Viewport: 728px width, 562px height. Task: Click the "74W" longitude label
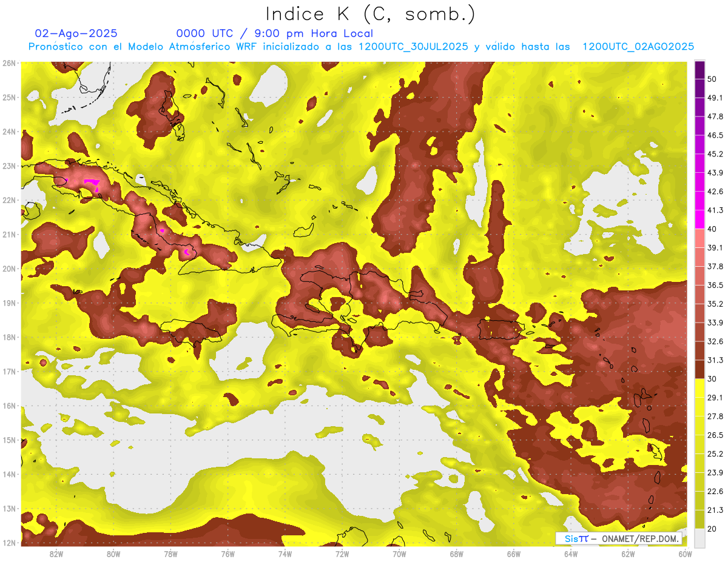point(285,554)
